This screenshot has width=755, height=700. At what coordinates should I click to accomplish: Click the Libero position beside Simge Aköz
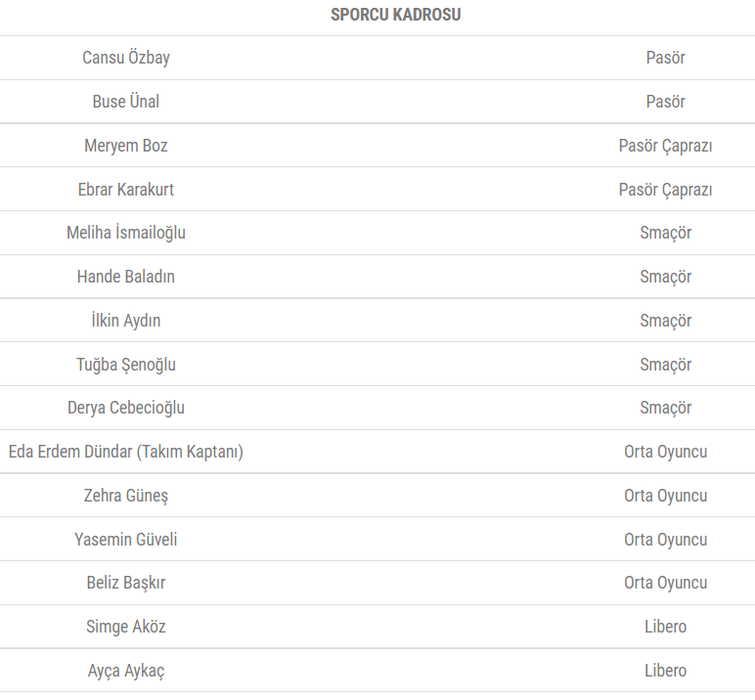(665, 627)
